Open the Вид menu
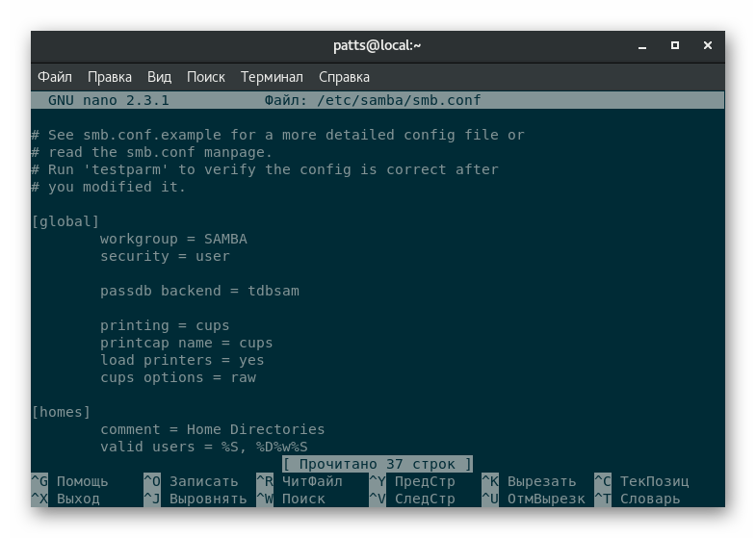This screenshot has width=756, height=538. [x=159, y=77]
